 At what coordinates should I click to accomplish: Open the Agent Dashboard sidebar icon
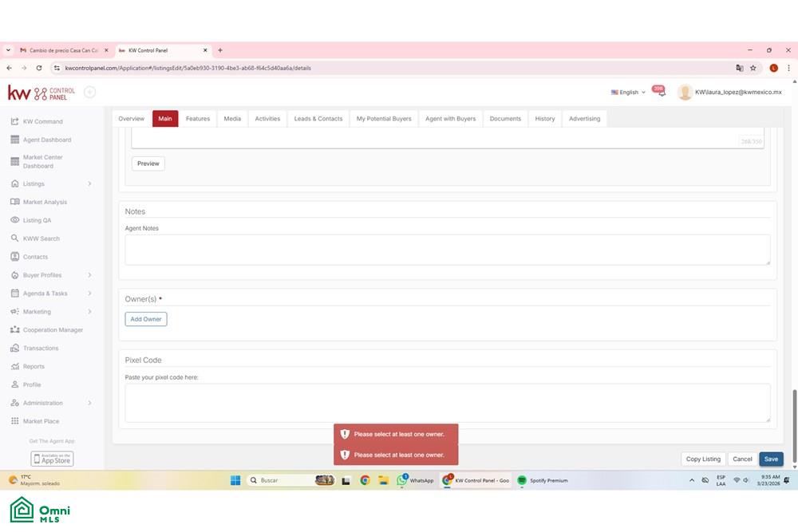(14, 140)
